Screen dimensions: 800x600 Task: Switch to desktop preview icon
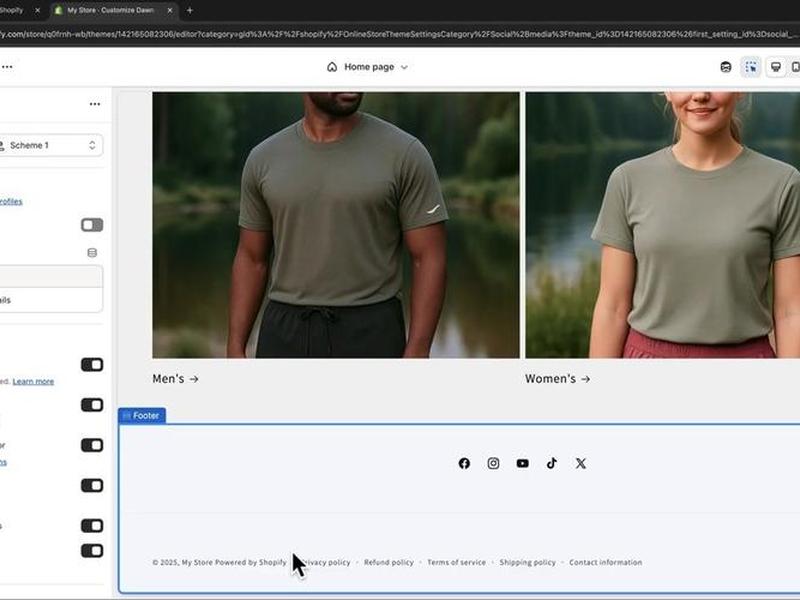(776, 67)
